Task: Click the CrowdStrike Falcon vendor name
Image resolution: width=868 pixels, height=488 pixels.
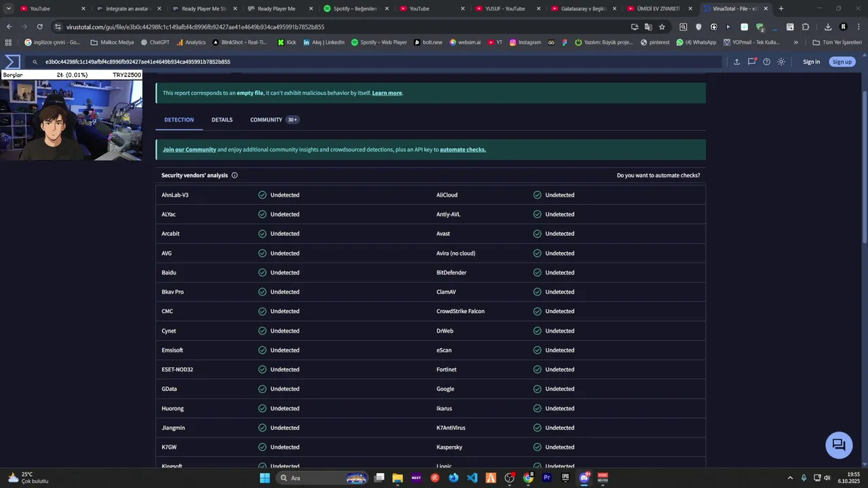Action: 460,312
